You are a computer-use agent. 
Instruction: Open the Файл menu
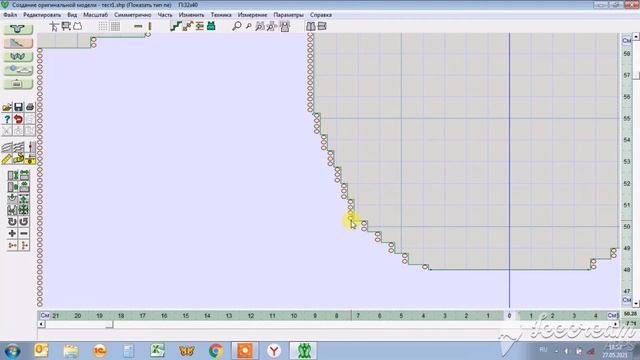(10, 15)
